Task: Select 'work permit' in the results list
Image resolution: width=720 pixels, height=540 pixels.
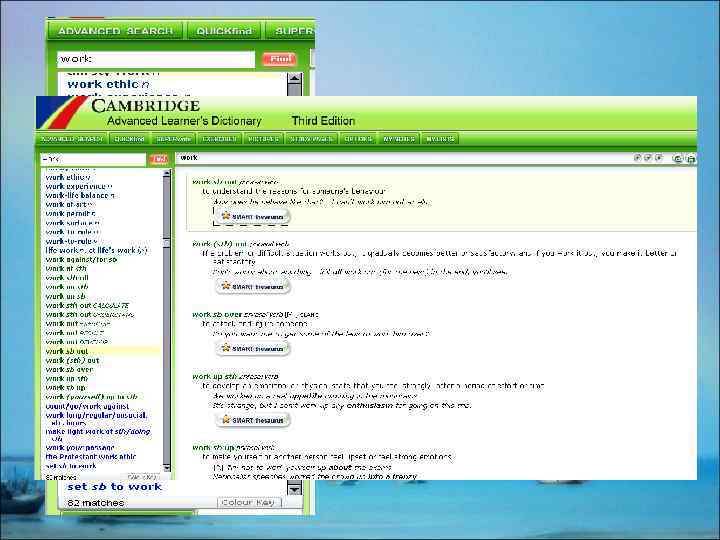Action: coord(70,214)
